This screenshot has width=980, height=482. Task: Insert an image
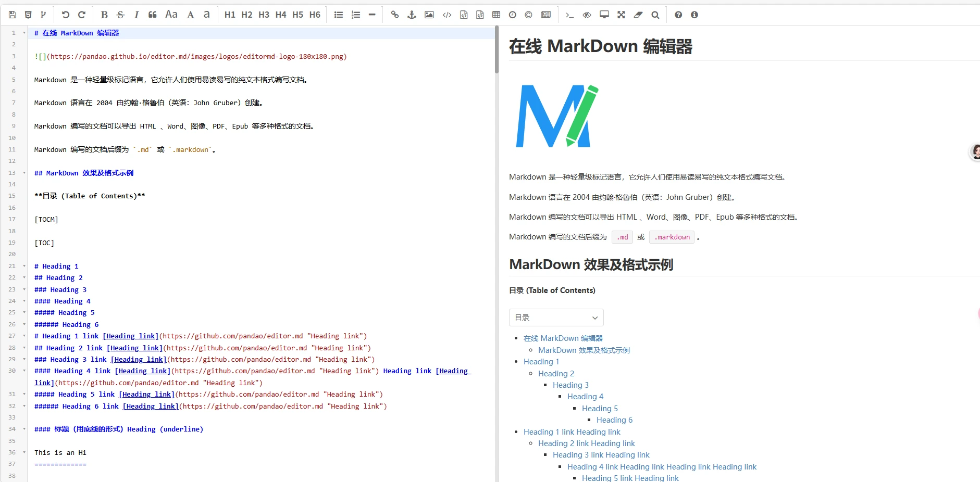pyautogui.click(x=429, y=15)
